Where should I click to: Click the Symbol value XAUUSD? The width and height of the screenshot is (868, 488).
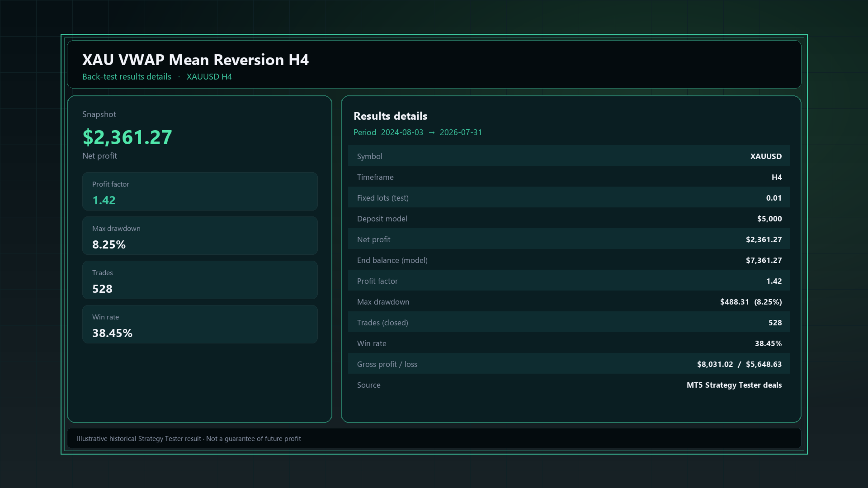pyautogui.click(x=766, y=156)
